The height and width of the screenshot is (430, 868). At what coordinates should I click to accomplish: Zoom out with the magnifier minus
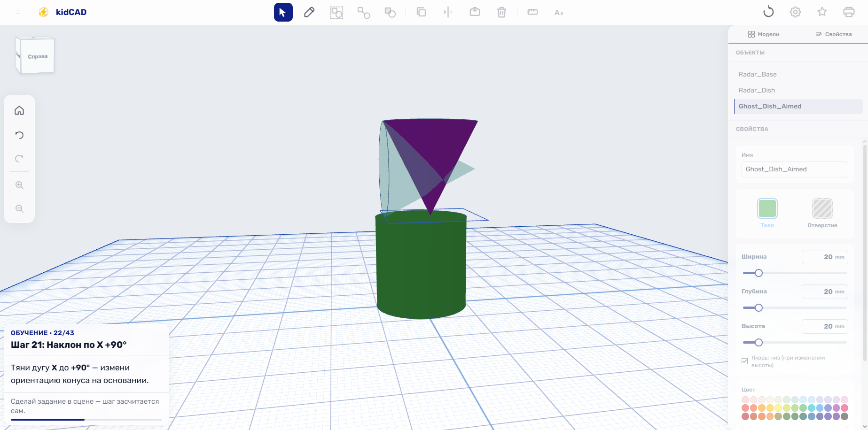point(19,208)
